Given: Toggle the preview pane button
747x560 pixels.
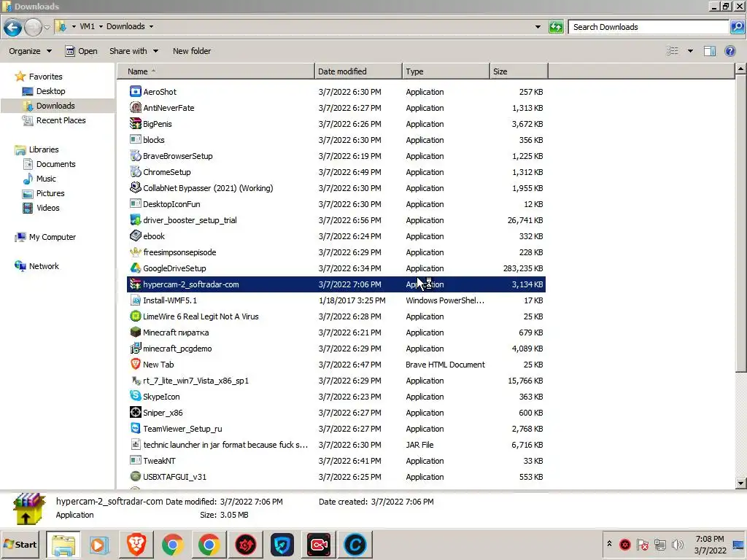Looking at the screenshot, I should click(x=709, y=51).
